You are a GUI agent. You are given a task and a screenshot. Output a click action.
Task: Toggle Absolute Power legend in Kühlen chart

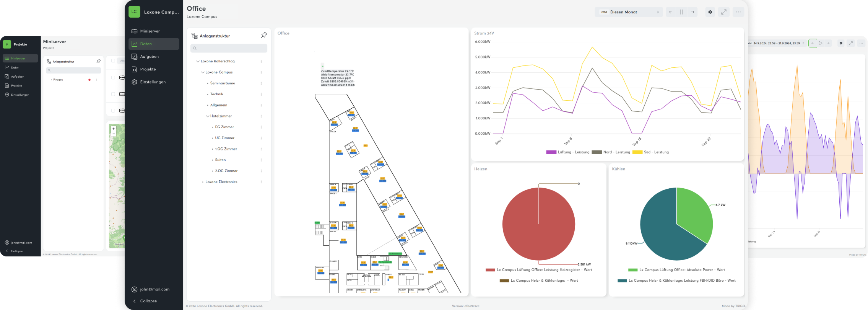[676, 270]
